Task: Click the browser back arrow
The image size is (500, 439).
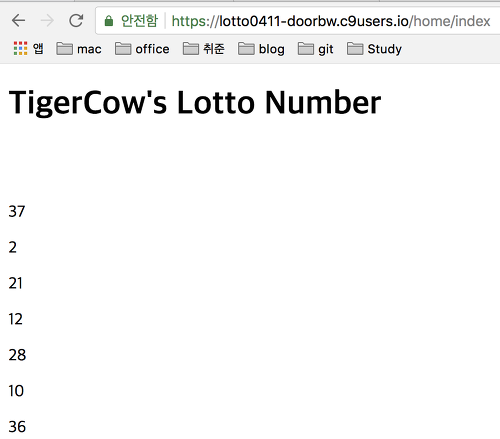Action: click(18, 21)
